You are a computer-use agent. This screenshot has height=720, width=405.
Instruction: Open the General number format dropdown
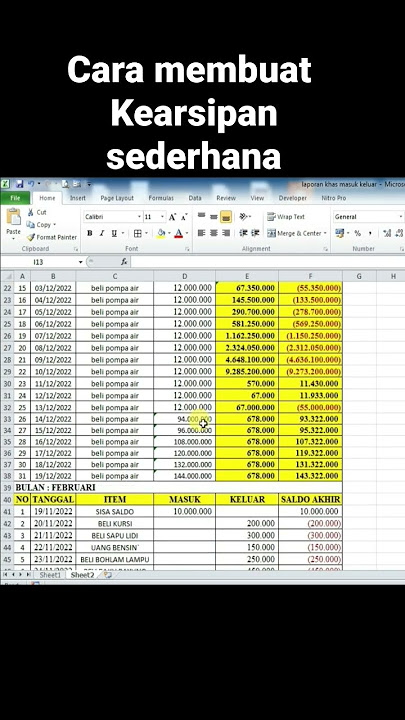click(x=401, y=217)
